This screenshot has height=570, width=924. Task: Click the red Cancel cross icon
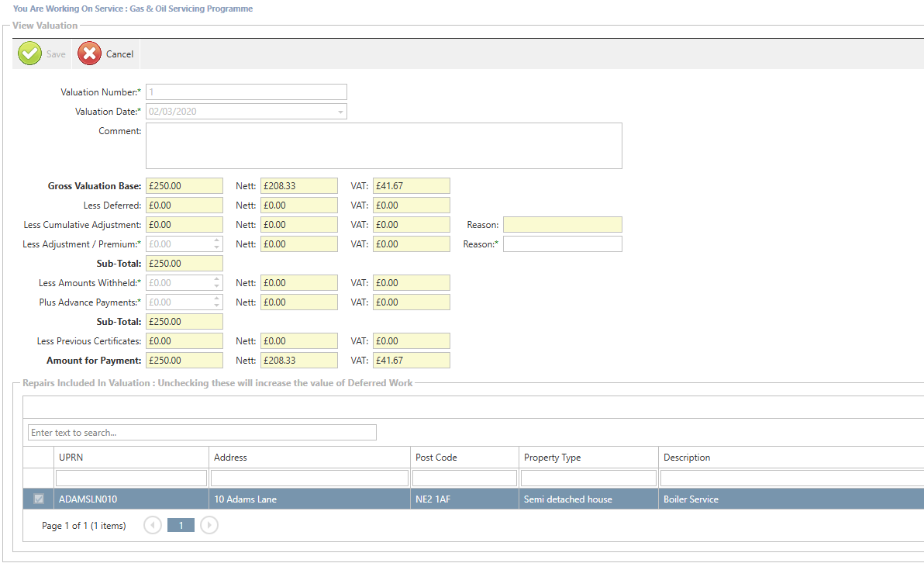(90, 54)
